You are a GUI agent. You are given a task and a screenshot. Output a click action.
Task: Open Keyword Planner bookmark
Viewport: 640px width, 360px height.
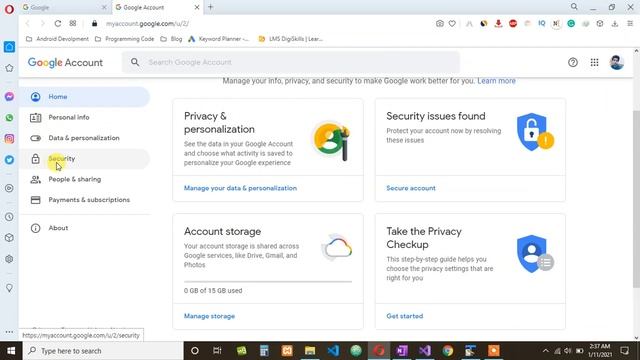tap(218, 39)
